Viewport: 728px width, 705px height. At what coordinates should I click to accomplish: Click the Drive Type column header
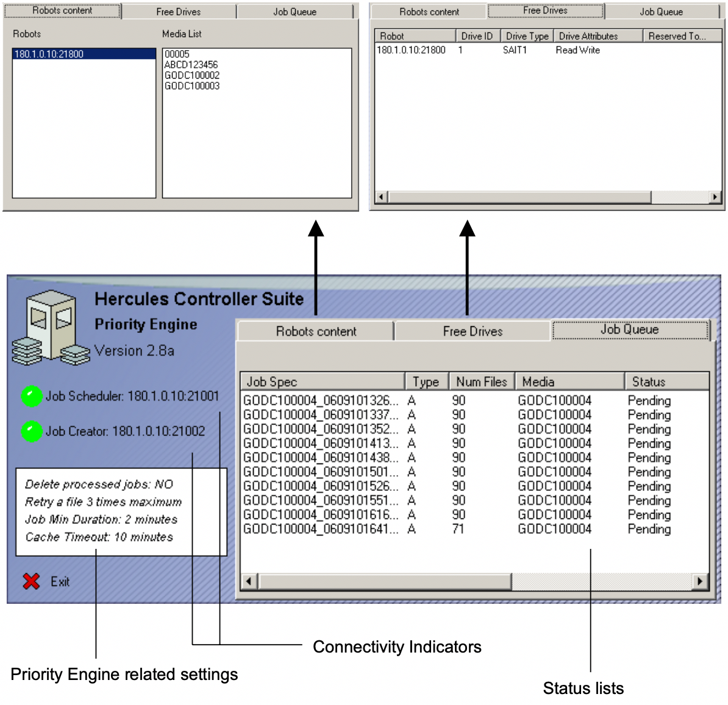527,36
